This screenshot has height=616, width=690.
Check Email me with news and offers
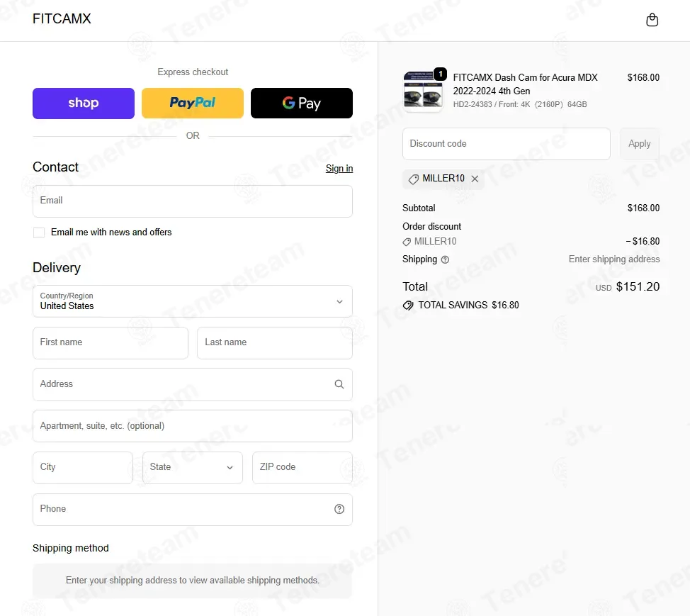point(39,233)
